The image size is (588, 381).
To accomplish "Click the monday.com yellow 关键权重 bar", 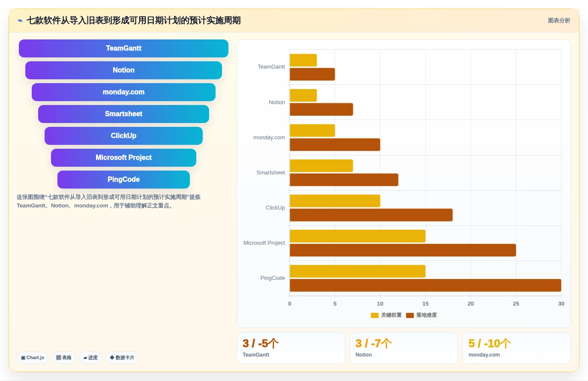I will 312,130.
